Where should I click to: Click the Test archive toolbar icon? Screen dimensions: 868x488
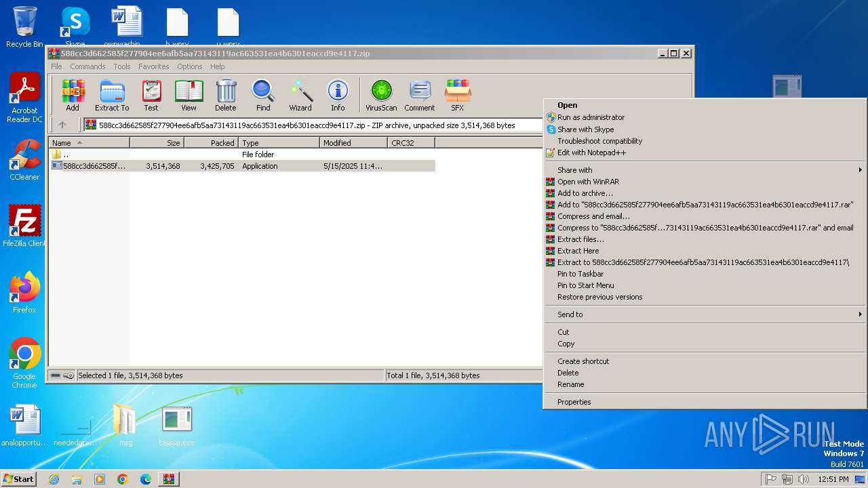pyautogui.click(x=151, y=96)
